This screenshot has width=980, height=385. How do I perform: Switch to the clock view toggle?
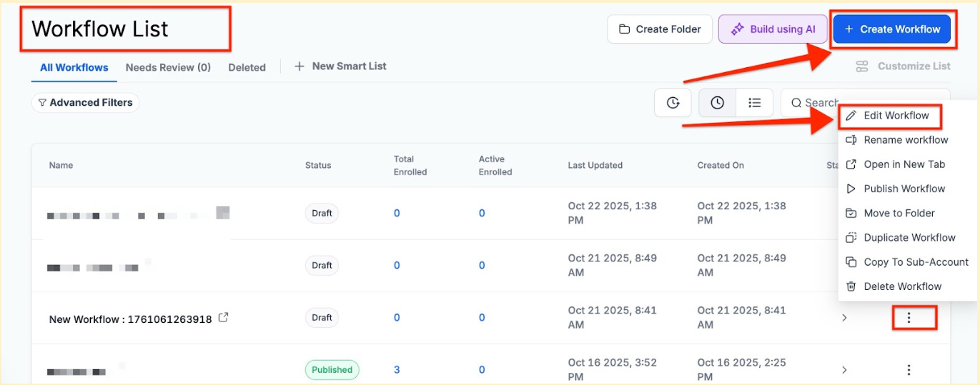point(717,103)
